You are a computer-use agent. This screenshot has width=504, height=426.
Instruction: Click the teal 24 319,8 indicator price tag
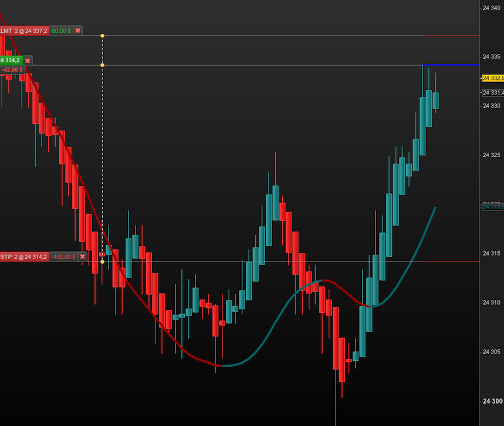point(493,207)
